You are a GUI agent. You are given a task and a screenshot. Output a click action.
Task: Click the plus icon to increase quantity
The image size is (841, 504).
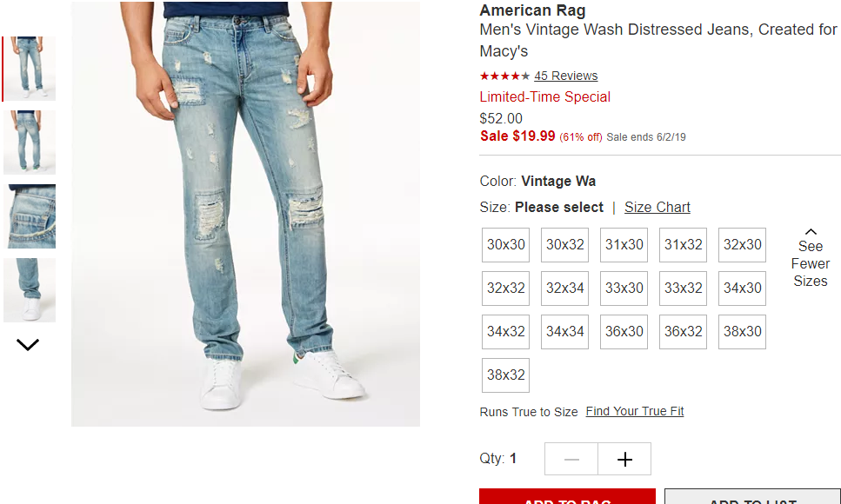(624, 459)
